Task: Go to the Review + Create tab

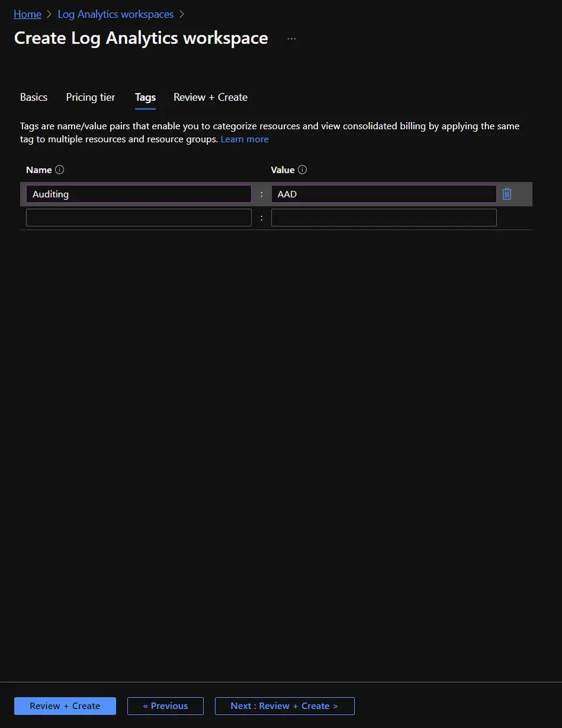Action: coord(210,97)
